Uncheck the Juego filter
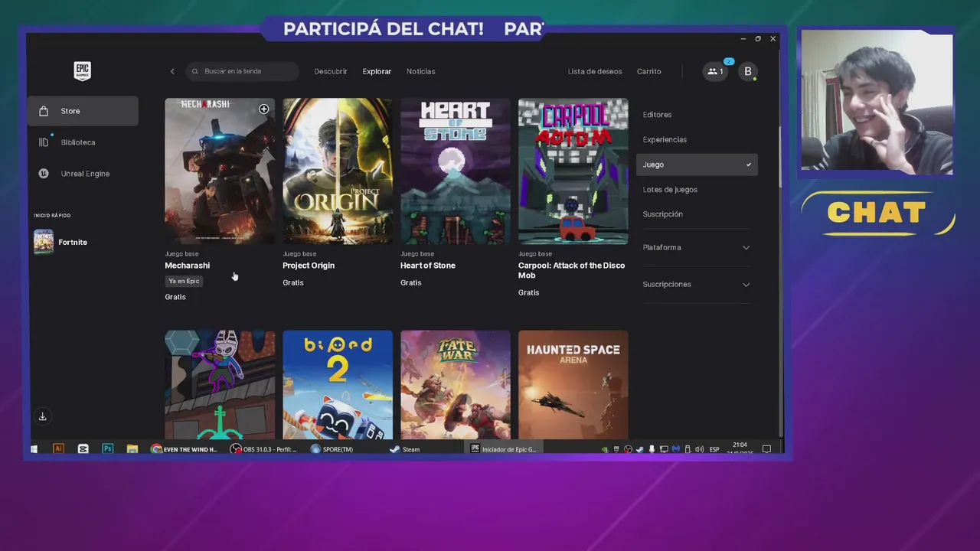 pos(697,165)
